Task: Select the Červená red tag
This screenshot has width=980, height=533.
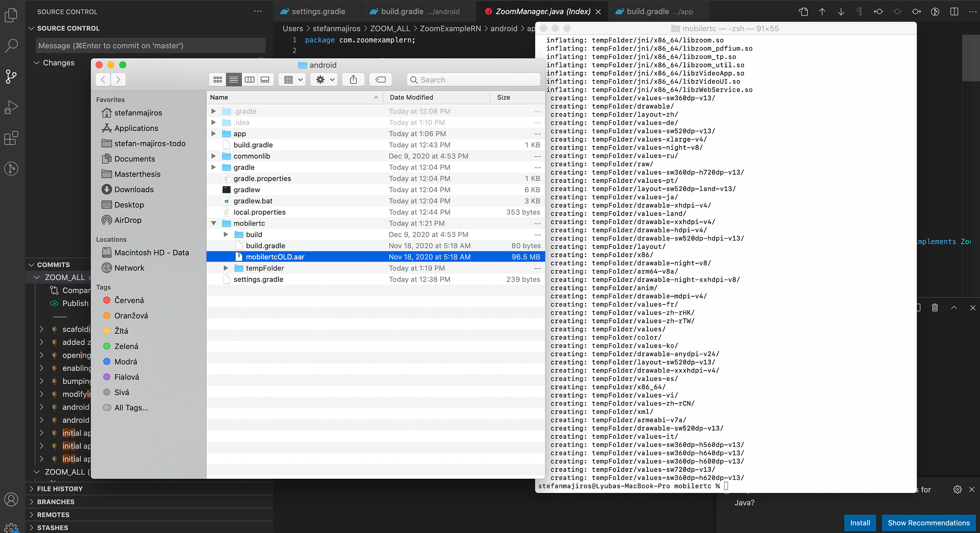Action: (129, 300)
